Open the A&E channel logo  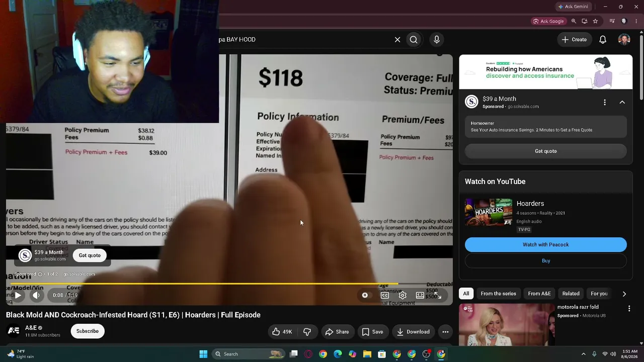[x=14, y=331]
